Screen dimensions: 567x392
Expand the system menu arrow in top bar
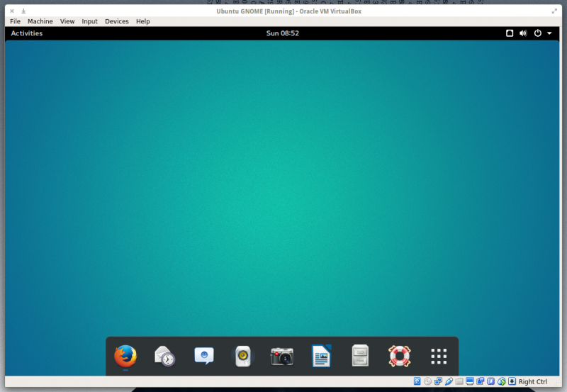click(x=549, y=33)
